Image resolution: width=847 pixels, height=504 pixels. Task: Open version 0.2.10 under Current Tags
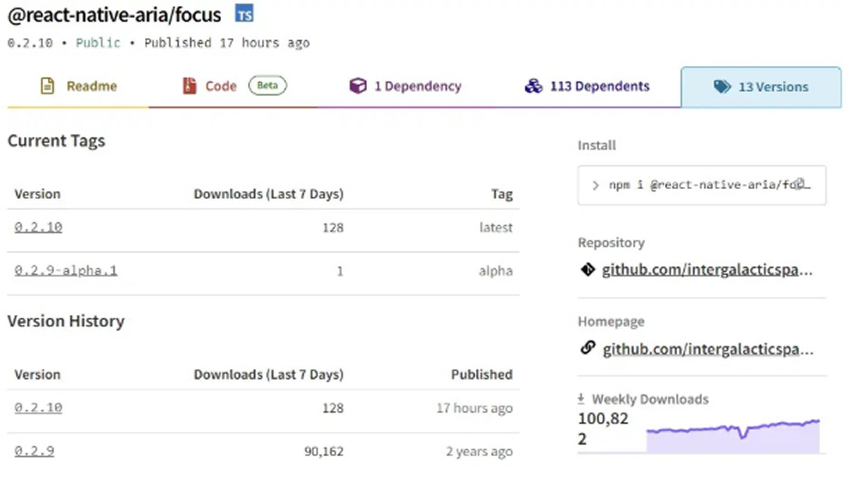coord(38,227)
